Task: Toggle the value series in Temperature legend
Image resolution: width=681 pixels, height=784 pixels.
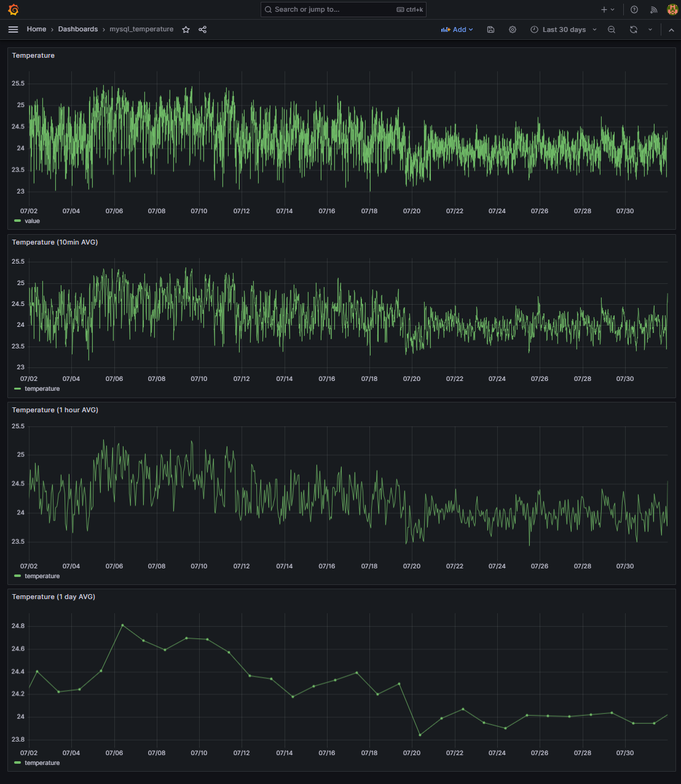Action: [x=32, y=221]
